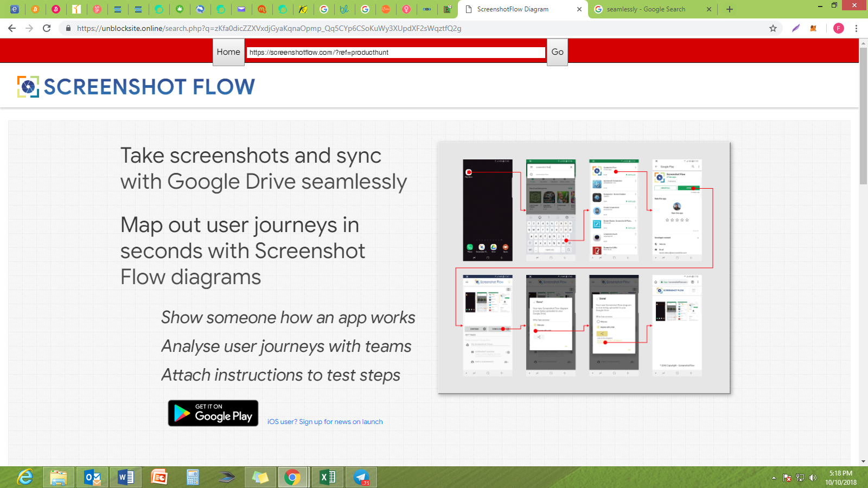Open Internet Explorer from the taskbar
Viewport: 868px width, 488px height.
coord(25,477)
